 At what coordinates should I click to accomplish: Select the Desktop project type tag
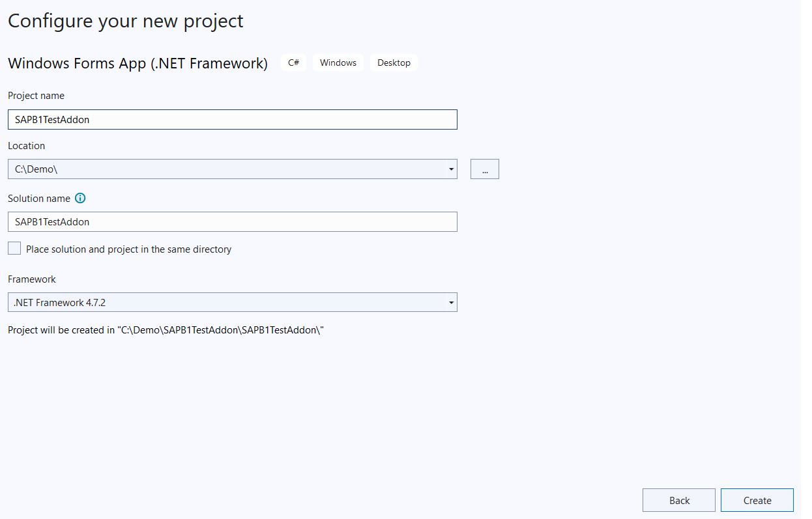pyautogui.click(x=394, y=63)
